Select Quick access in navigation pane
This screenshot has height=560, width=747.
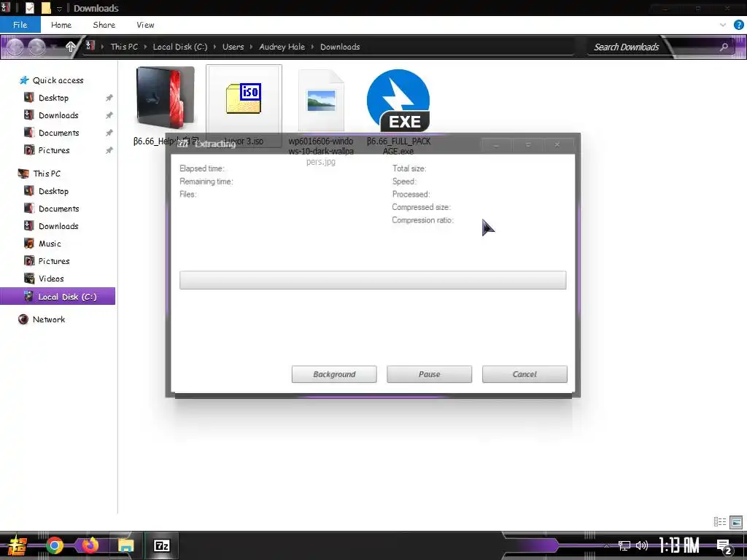click(x=58, y=80)
